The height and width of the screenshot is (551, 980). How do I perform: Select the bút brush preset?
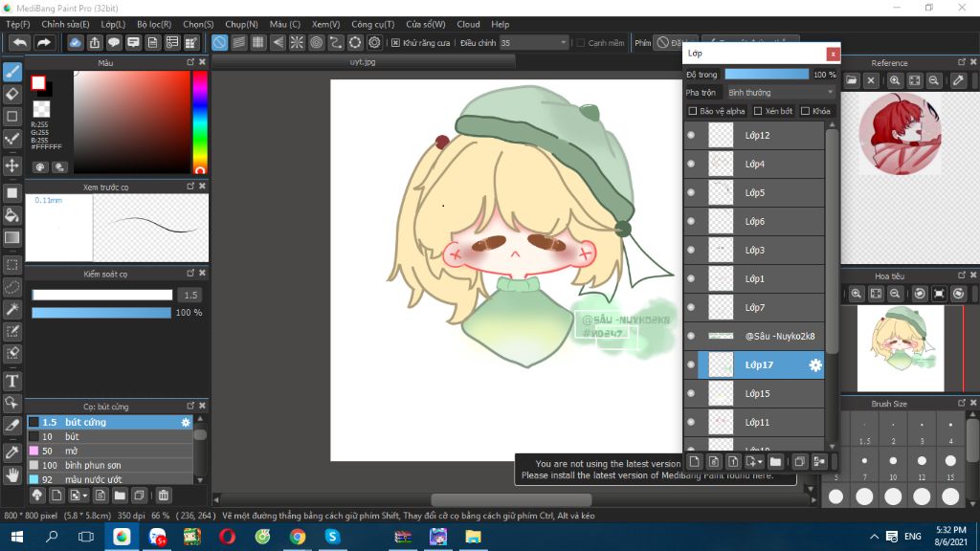[x=111, y=436]
